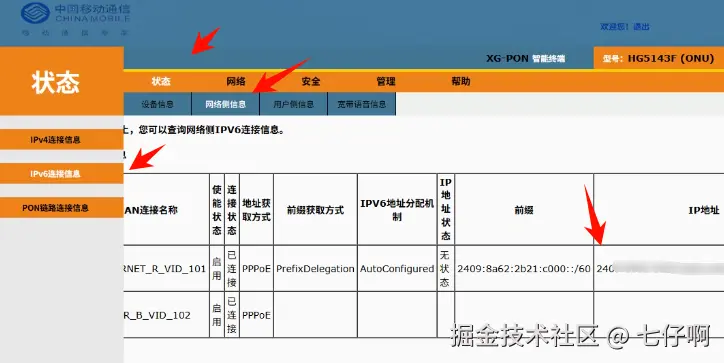Log out via the 退出 link
The image size is (724, 363).
pyautogui.click(x=641, y=27)
